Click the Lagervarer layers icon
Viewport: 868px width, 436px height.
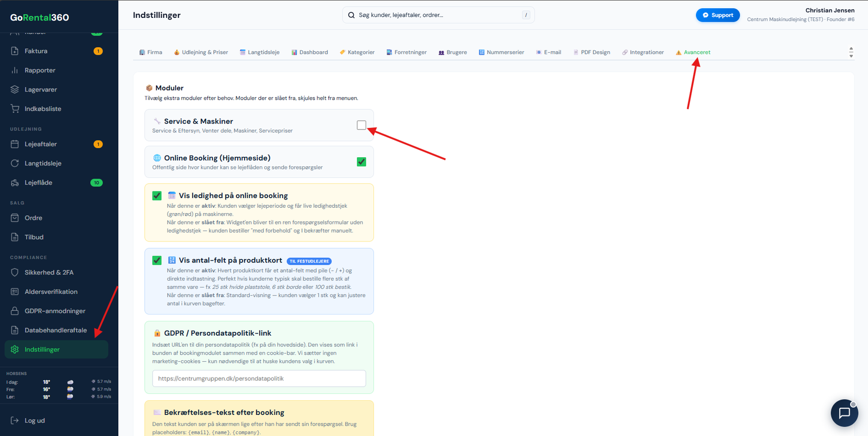pyautogui.click(x=15, y=89)
